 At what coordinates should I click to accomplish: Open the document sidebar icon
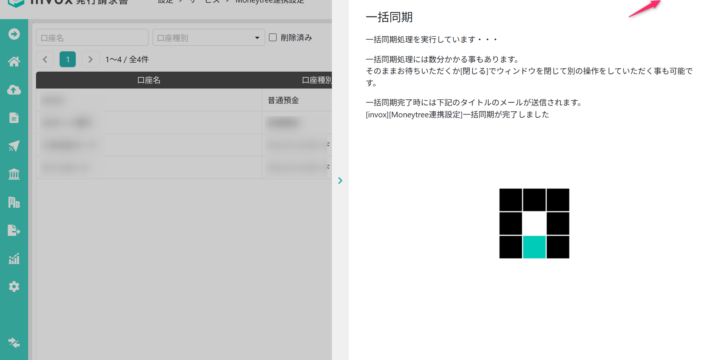click(x=14, y=118)
